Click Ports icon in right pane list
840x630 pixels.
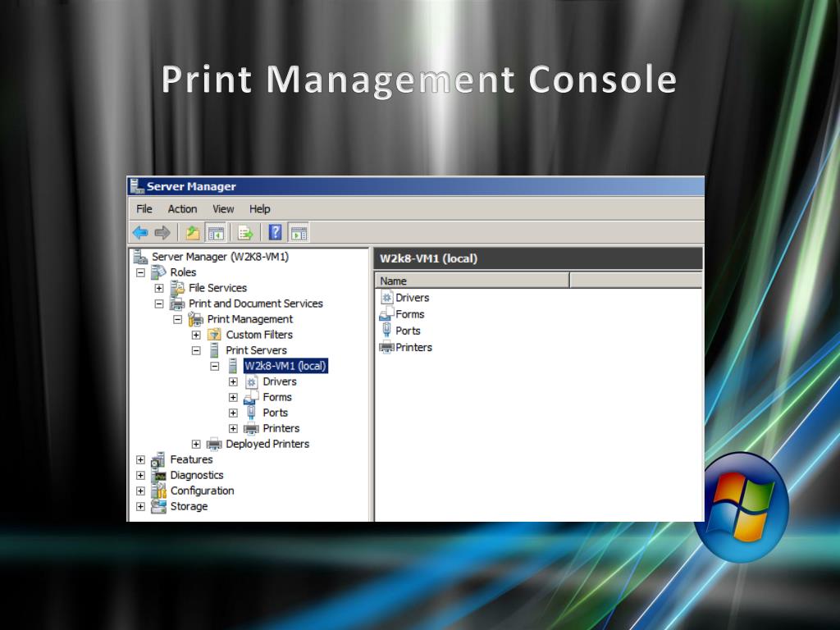[x=387, y=331]
